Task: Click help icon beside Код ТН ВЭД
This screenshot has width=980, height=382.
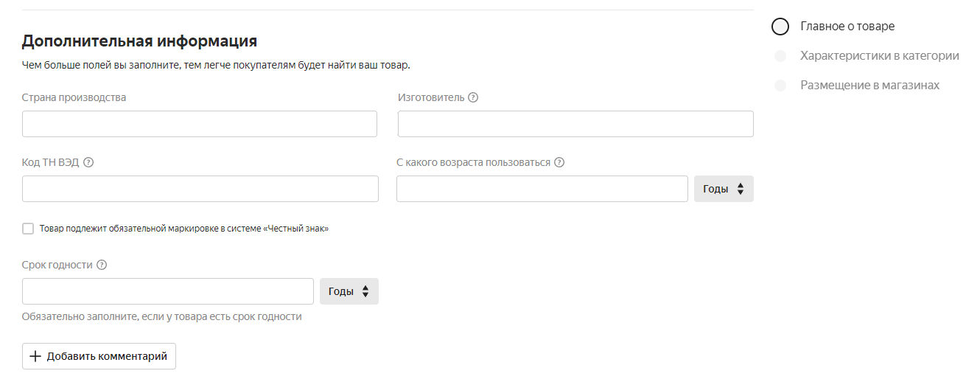Action: (x=88, y=162)
